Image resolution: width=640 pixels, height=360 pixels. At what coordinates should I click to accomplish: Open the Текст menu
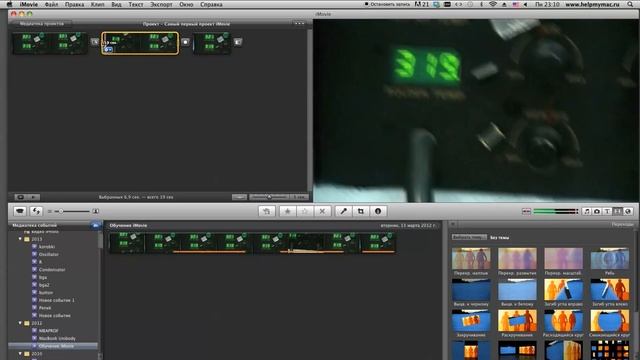click(136, 4)
